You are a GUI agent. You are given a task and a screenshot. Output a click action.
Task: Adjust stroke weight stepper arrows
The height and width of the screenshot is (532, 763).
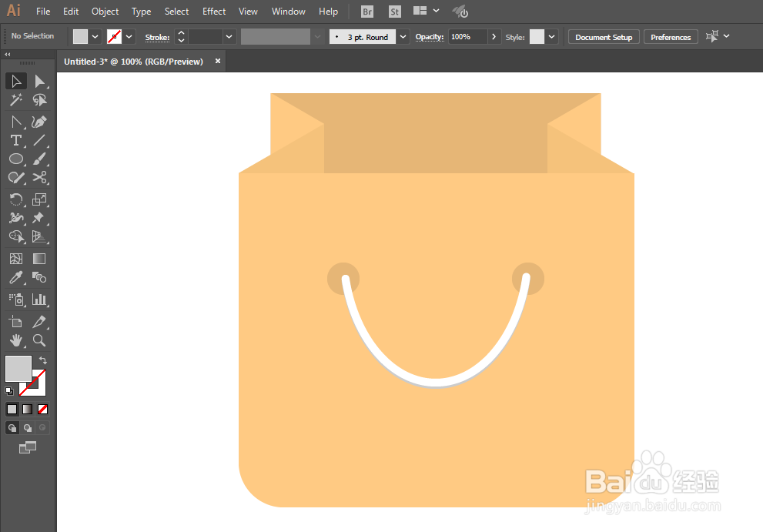pos(181,36)
